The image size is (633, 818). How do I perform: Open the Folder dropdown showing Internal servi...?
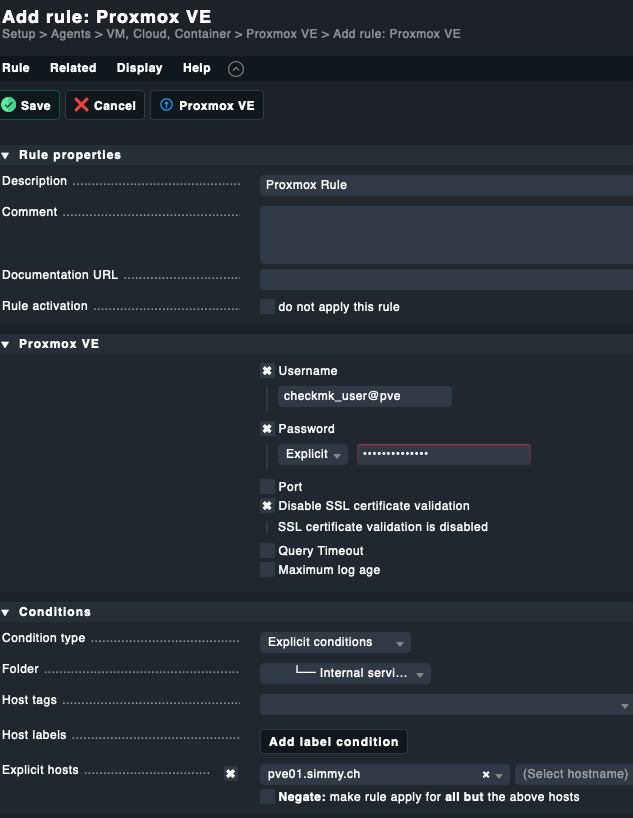pyautogui.click(x=345, y=673)
